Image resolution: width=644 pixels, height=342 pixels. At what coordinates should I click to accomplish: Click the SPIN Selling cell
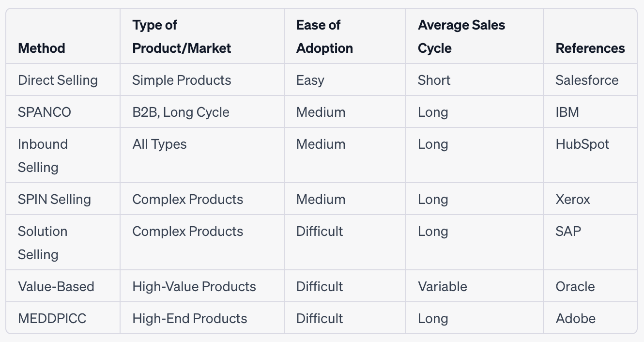click(x=54, y=199)
